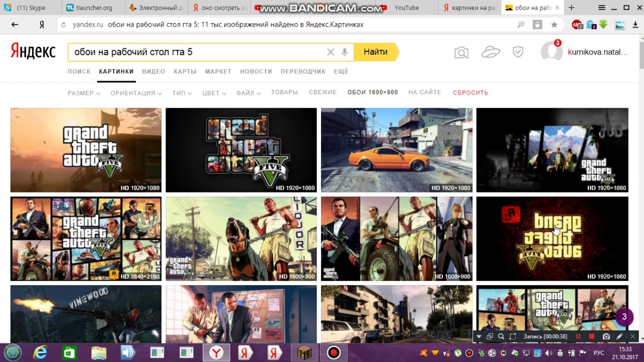
Task: Expand the Ориентация filter
Action: point(136,93)
